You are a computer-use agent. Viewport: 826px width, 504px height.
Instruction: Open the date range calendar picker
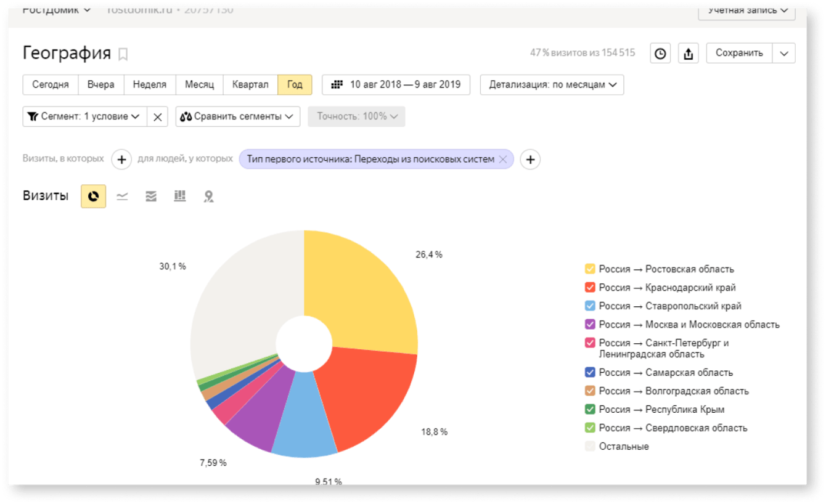[396, 84]
